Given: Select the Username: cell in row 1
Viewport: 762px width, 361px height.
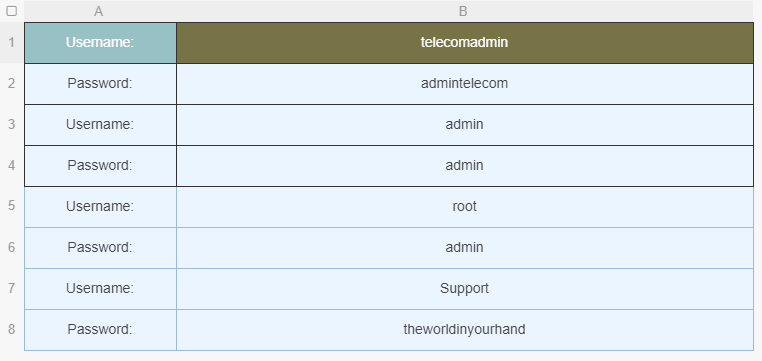Looking at the screenshot, I should [100, 43].
